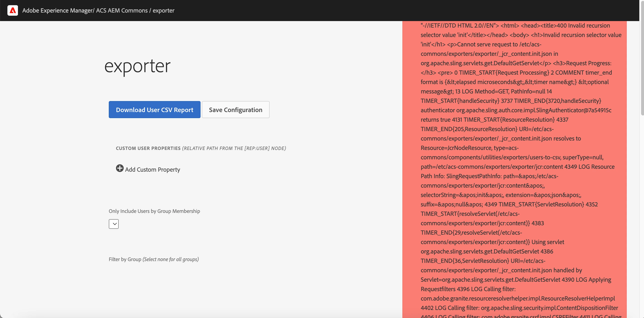644x318 pixels.
Task: Click the large exporter page heading
Action: point(137,66)
